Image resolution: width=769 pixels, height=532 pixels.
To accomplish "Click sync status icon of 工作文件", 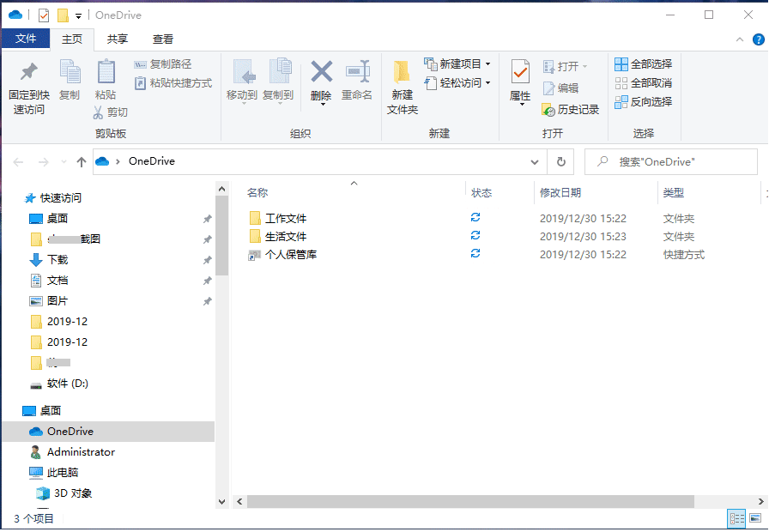I will [x=475, y=217].
